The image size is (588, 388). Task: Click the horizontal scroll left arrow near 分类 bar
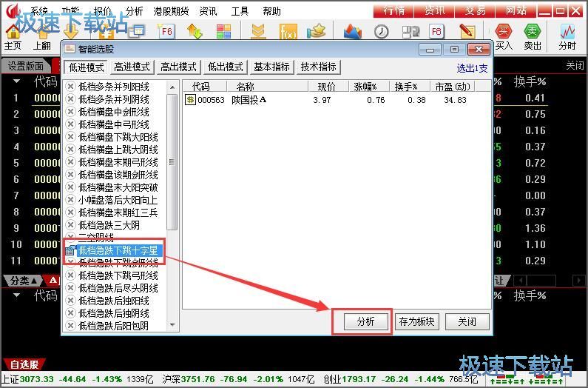pyautogui.click(x=520, y=280)
